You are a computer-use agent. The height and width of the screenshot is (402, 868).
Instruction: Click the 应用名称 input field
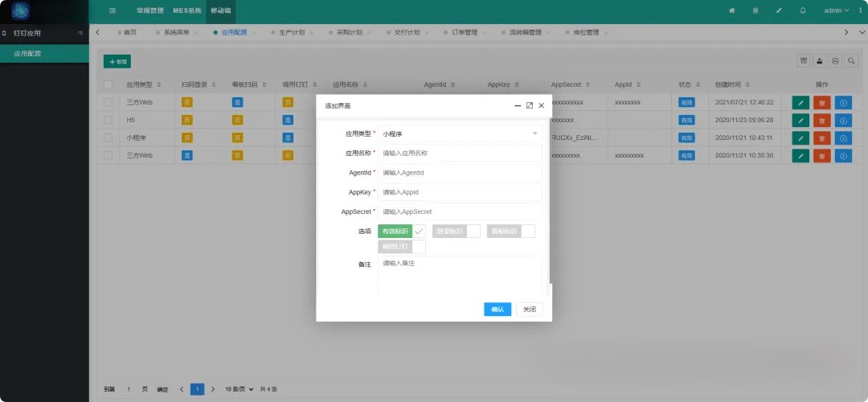click(x=460, y=154)
